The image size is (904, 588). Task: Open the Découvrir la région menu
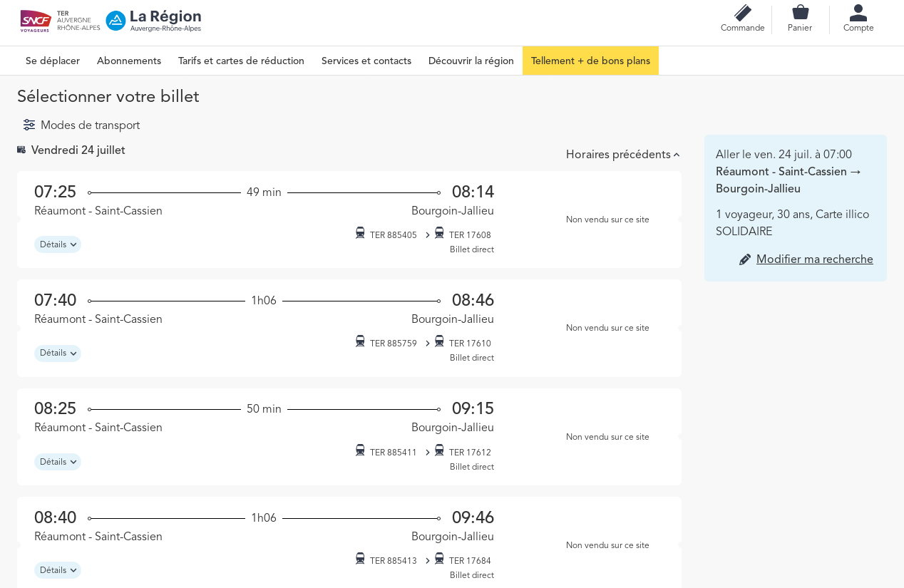(x=471, y=61)
